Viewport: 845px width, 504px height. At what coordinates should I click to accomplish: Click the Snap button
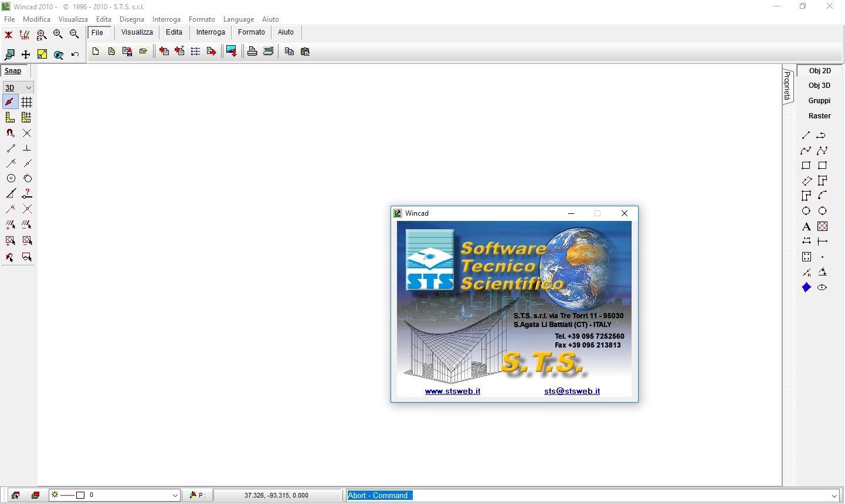[x=13, y=71]
